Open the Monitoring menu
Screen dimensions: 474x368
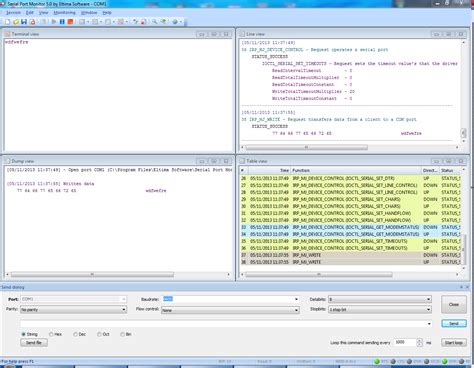pos(65,13)
